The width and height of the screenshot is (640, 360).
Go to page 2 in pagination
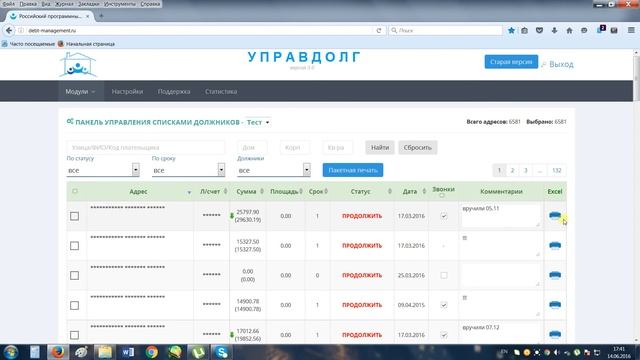[x=512, y=170]
